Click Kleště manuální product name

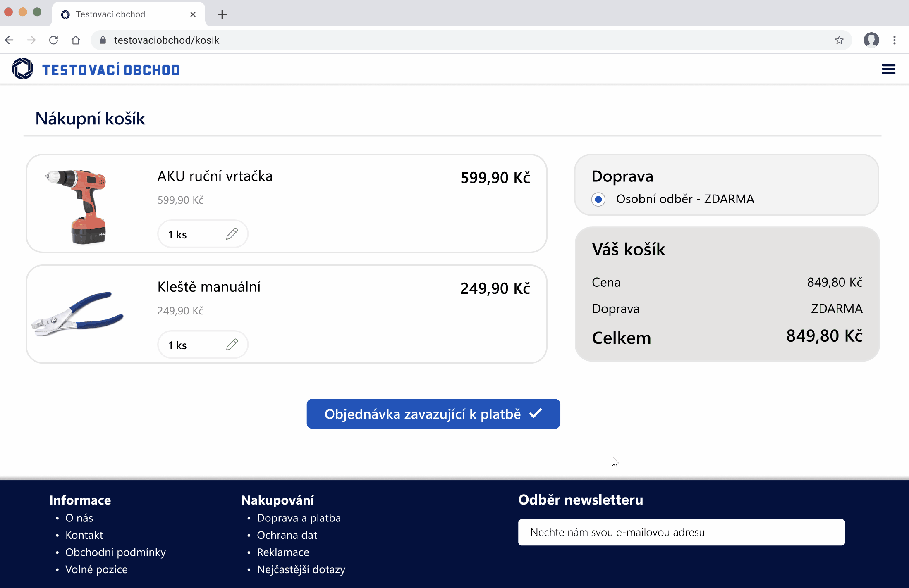209,287
